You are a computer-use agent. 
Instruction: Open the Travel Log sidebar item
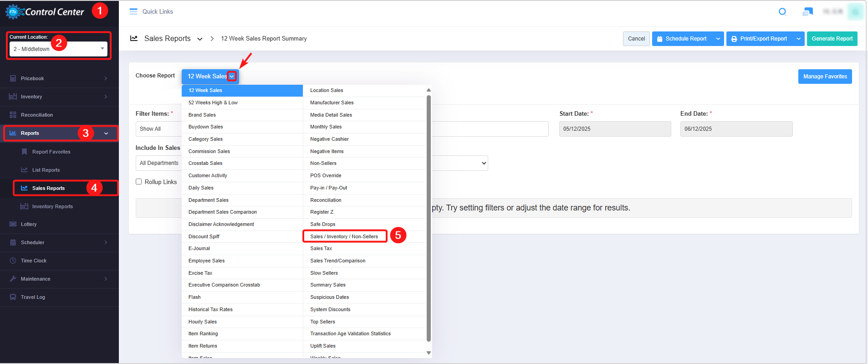pyautogui.click(x=33, y=297)
